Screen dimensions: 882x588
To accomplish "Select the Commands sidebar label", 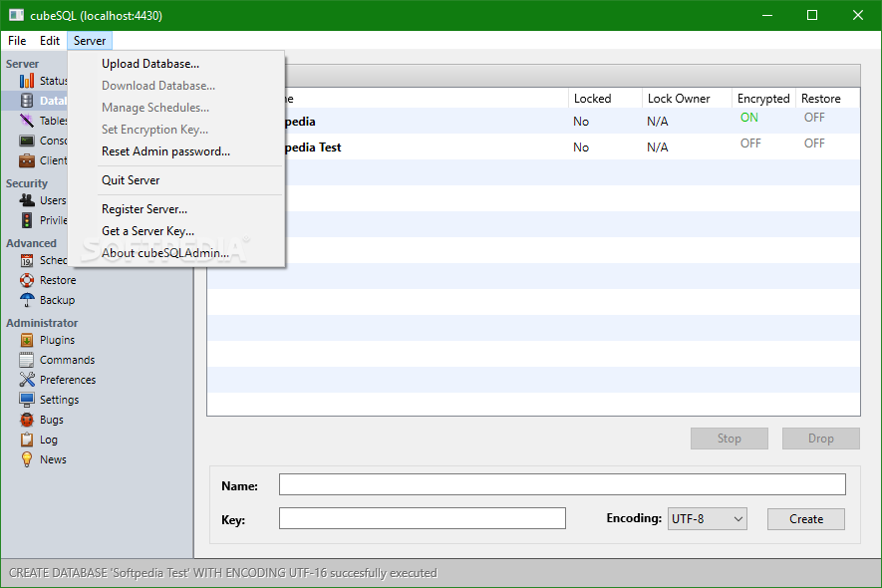I will [x=68, y=360].
